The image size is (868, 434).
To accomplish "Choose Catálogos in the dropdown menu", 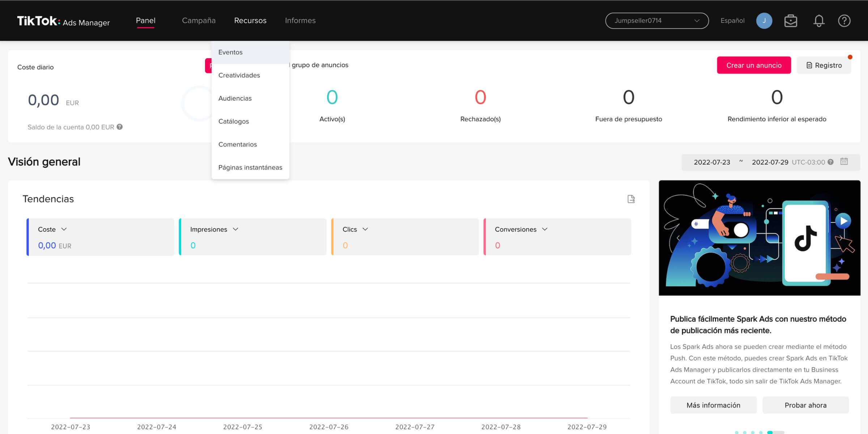I will click(234, 122).
